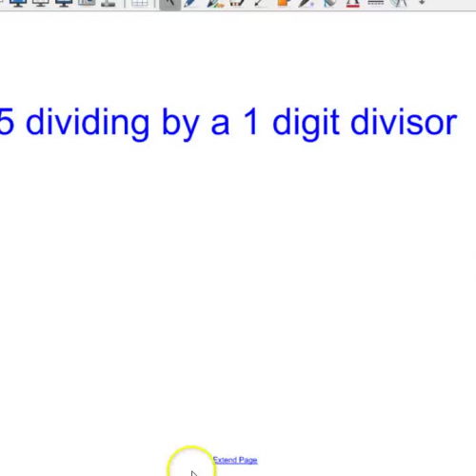Choose the highlighted Select arrow tool
Image resolution: width=476 pixels, height=476 pixels.
(x=169, y=4)
